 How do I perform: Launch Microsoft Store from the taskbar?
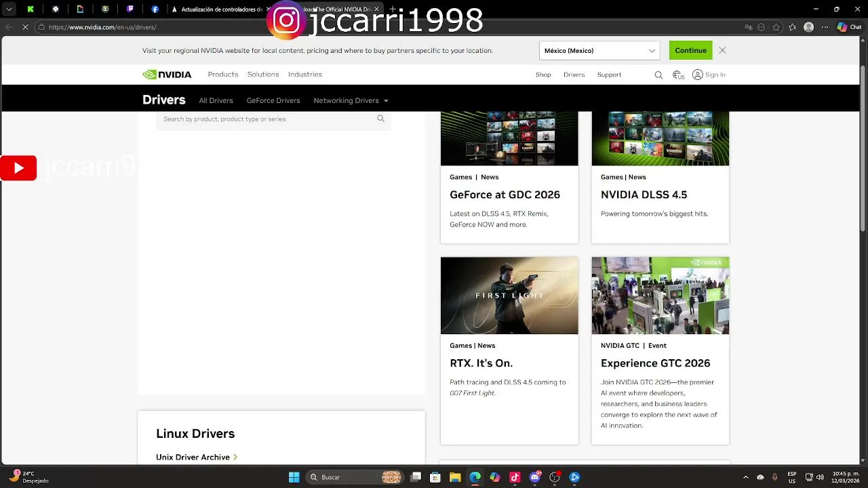click(435, 477)
